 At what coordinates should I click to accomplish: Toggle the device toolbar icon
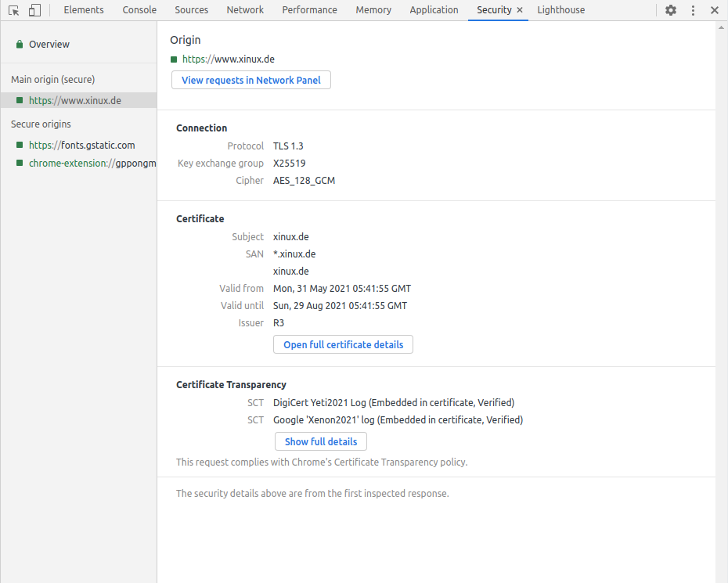pos(34,10)
